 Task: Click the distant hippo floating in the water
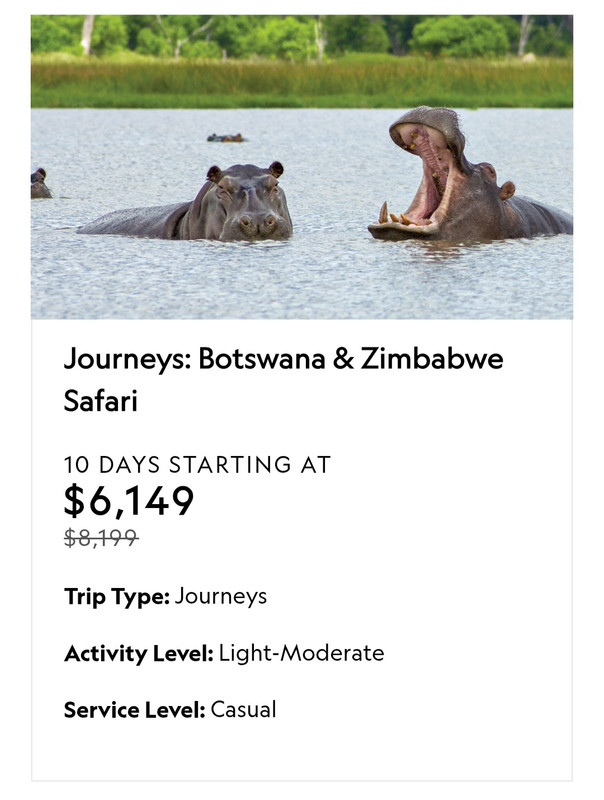point(226,138)
